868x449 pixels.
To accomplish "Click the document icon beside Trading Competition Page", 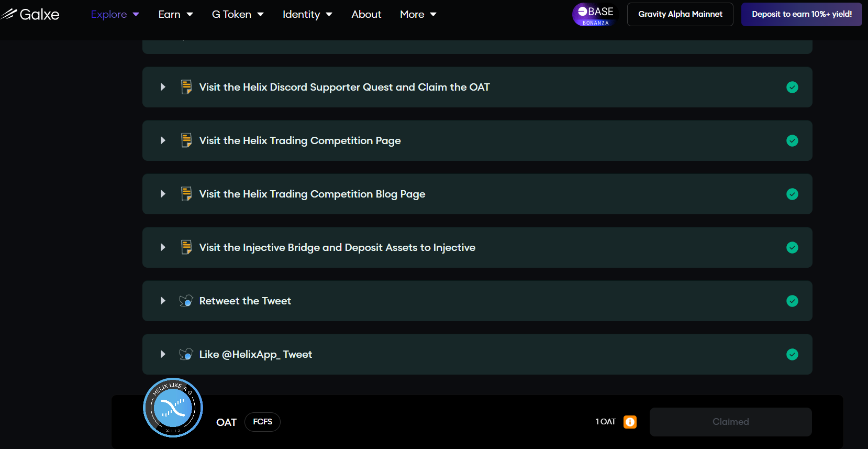I will pos(186,140).
